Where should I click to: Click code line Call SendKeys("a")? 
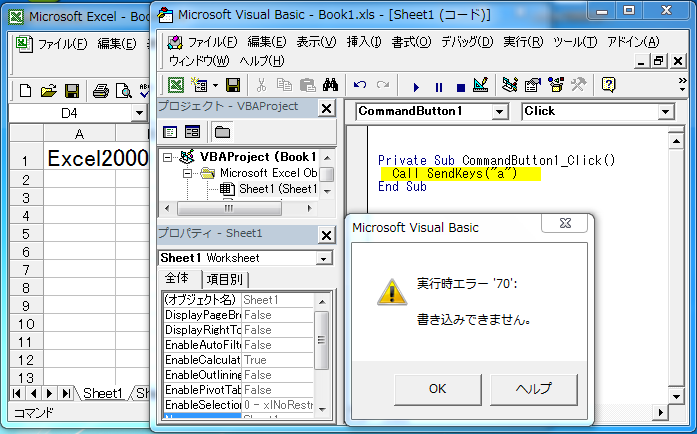[455, 173]
